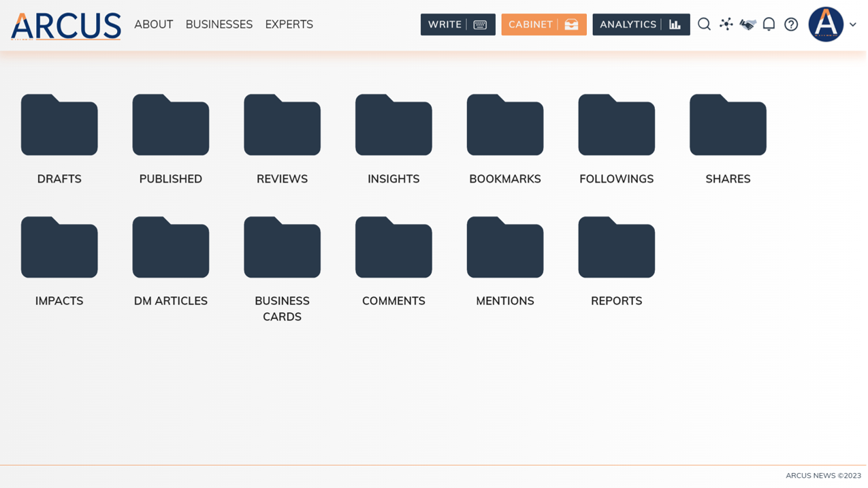868x488 pixels.
Task: Open the BUSINESS CARDS folder
Action: click(282, 246)
